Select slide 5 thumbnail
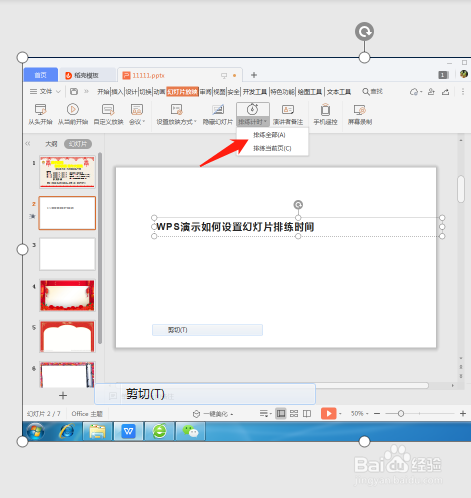Screen dimensions: 471x498 pos(67,336)
